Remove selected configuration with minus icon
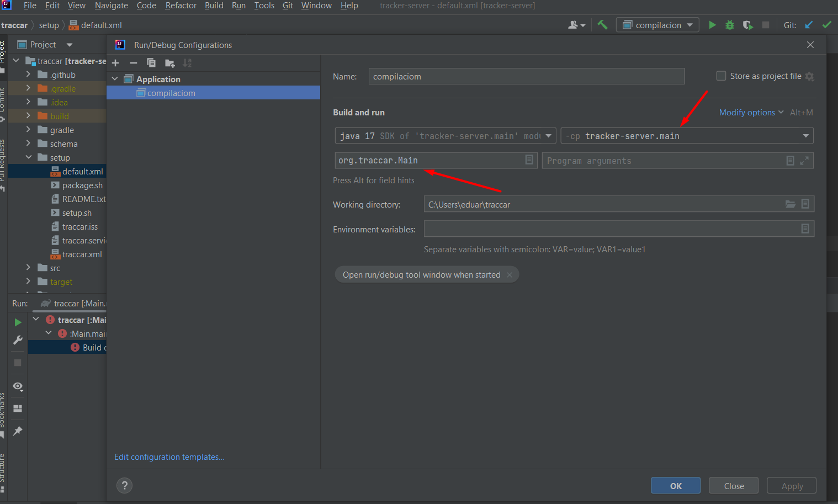Screen dimensions: 838x504 click(133, 63)
